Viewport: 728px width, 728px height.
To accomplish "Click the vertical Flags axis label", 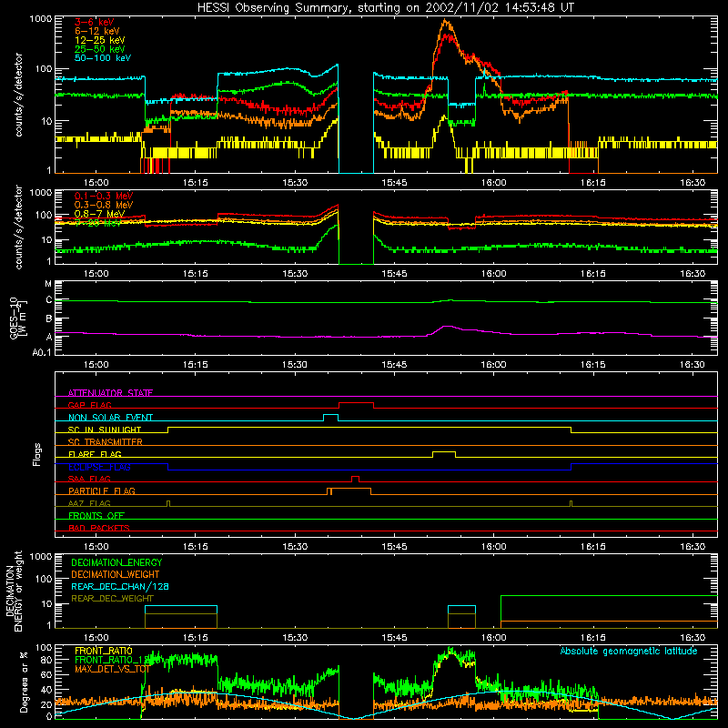I will click(x=37, y=454).
